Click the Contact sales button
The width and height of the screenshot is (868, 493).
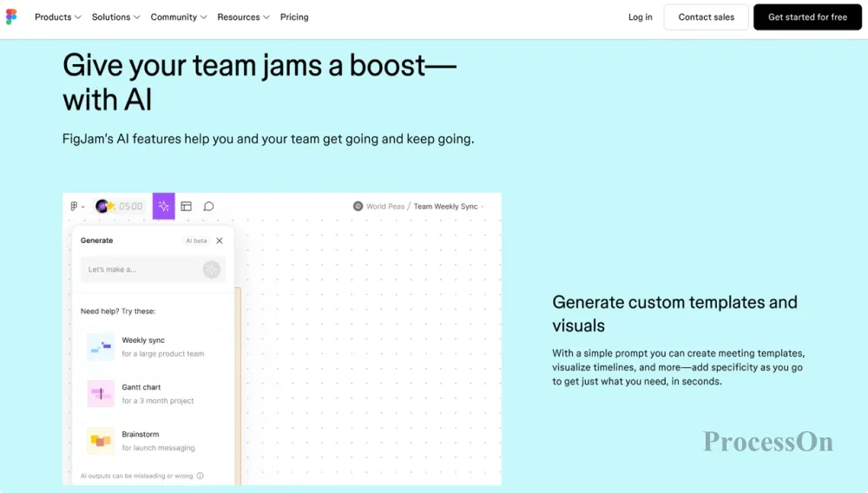pos(706,17)
